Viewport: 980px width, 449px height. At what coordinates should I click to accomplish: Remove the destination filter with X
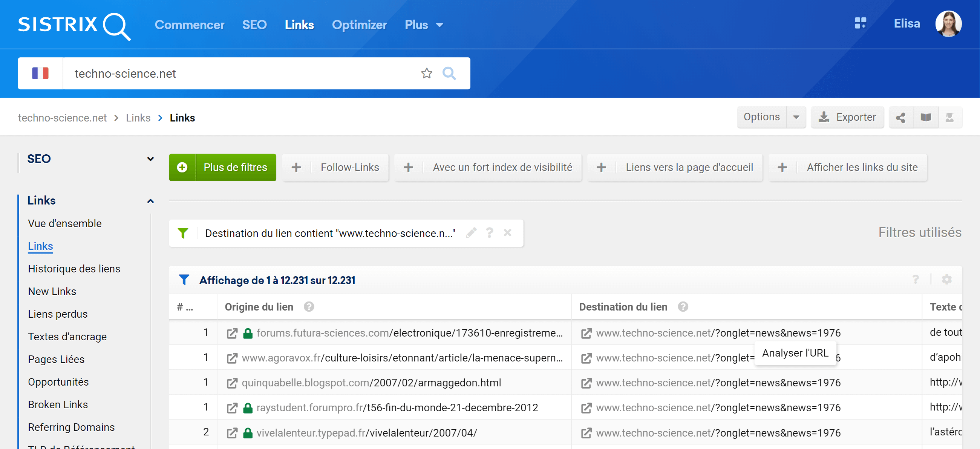pyautogui.click(x=507, y=233)
